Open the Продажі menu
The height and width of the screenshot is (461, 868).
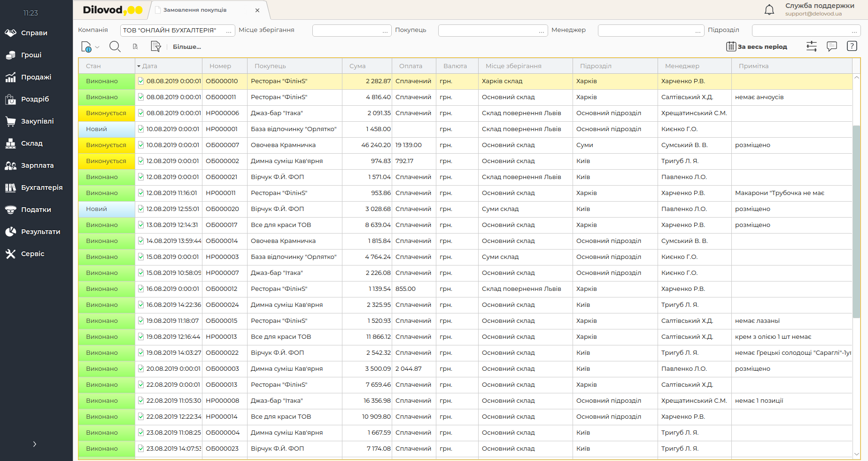(36, 77)
